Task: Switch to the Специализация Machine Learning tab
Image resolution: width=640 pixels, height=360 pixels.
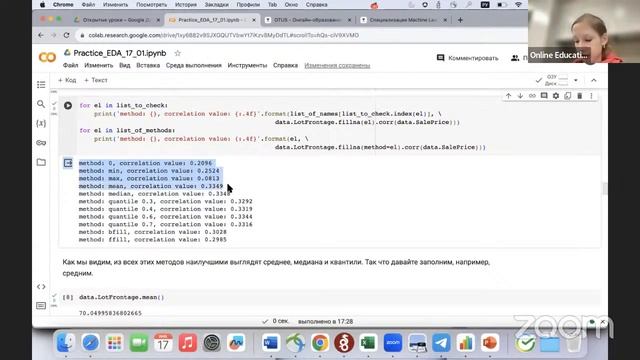Action: (x=403, y=20)
